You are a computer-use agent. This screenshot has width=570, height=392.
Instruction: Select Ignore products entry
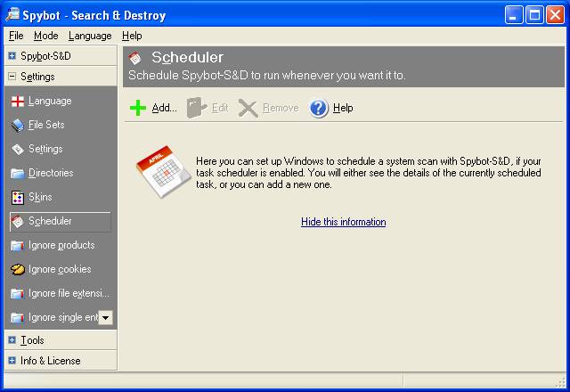coord(61,246)
